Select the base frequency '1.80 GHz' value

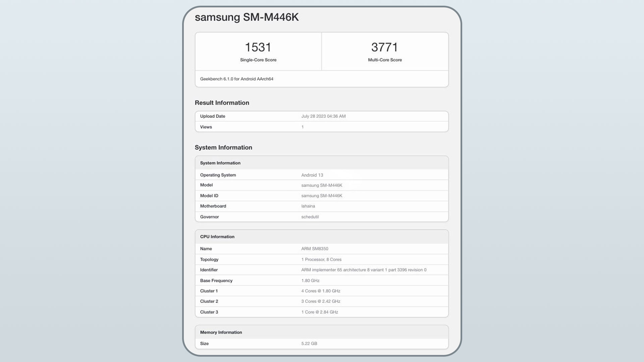(x=310, y=281)
